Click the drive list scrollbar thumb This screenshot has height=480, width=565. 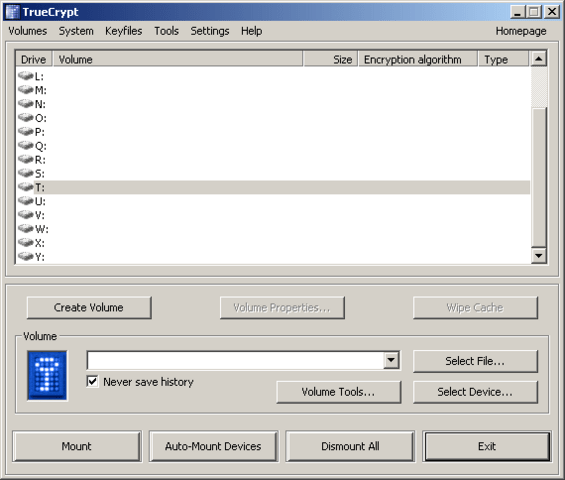pos(539,177)
